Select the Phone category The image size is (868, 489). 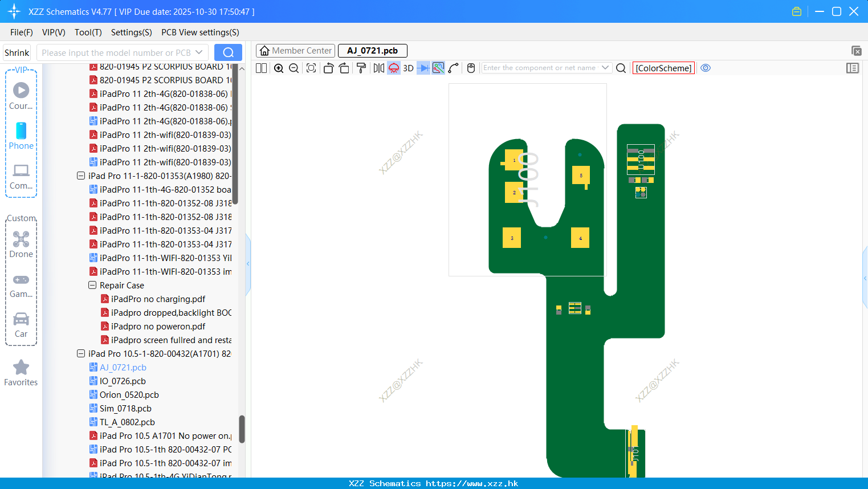tap(21, 136)
